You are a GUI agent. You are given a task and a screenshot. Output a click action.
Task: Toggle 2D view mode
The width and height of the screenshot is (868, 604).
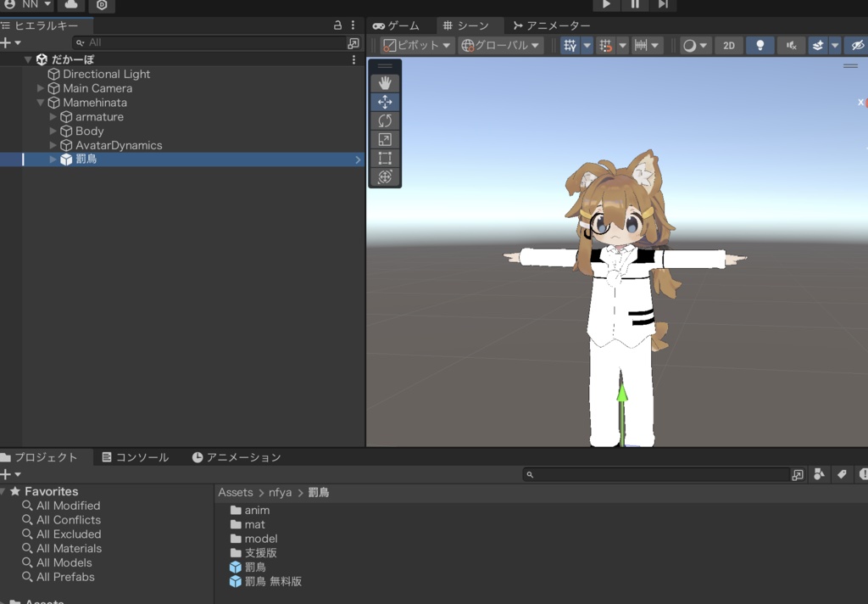(728, 46)
